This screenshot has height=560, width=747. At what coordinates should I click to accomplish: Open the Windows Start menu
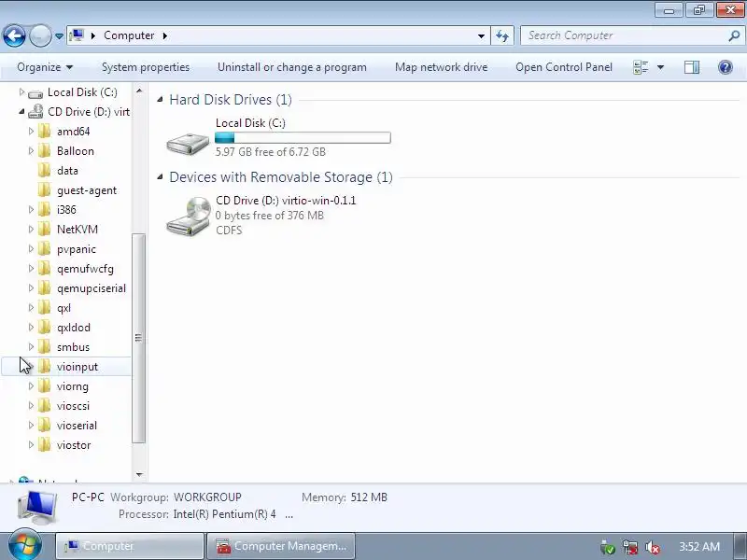point(24,546)
